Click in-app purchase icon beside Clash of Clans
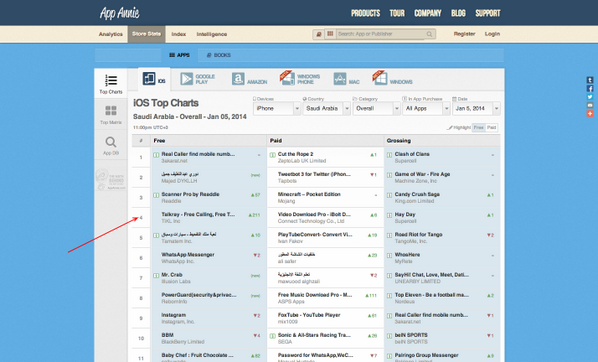The image size is (598, 362). (389, 155)
